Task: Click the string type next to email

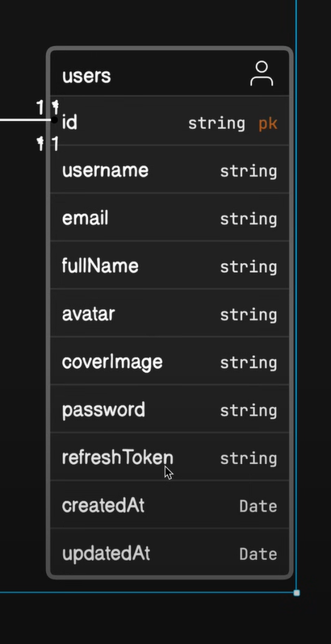Action: tap(249, 220)
